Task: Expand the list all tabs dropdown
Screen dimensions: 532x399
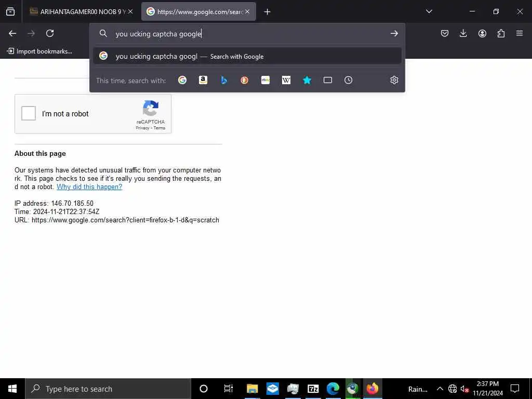Action: (429, 11)
